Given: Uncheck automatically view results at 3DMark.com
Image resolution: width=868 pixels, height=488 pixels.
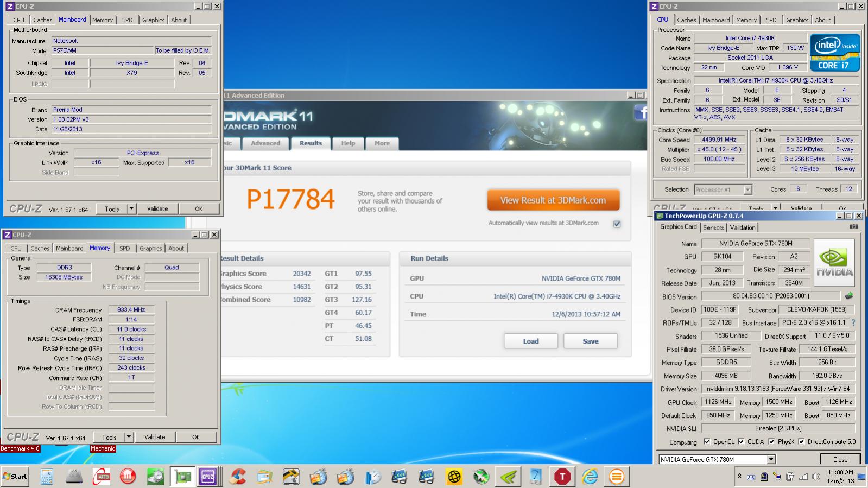Looking at the screenshot, I should coord(617,224).
